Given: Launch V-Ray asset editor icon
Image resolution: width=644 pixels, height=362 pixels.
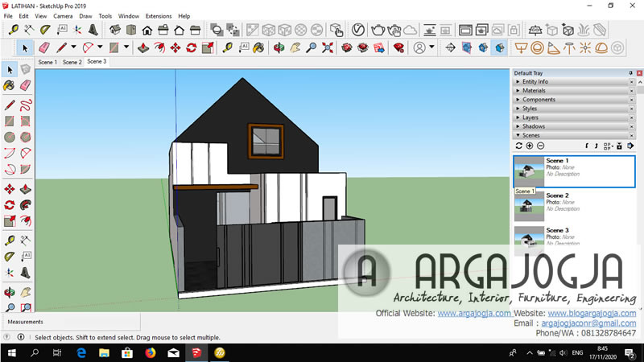Looking at the screenshot, I should 357,30.
